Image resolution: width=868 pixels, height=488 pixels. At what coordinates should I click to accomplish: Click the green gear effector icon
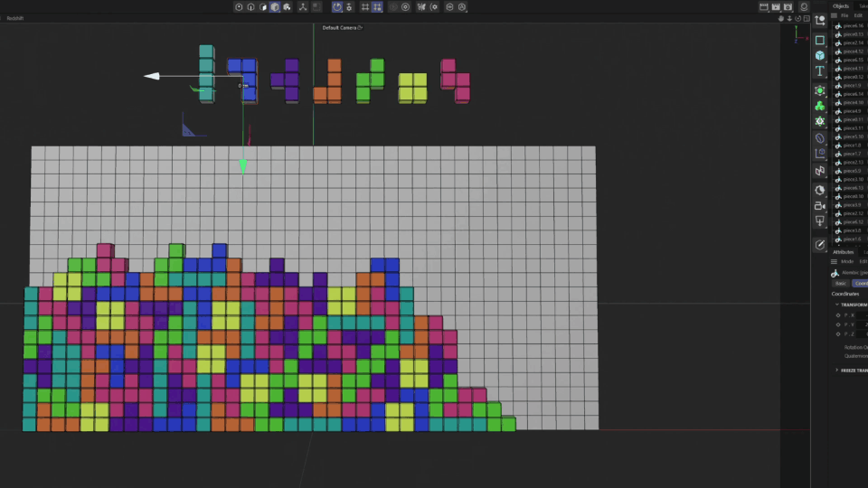click(820, 121)
